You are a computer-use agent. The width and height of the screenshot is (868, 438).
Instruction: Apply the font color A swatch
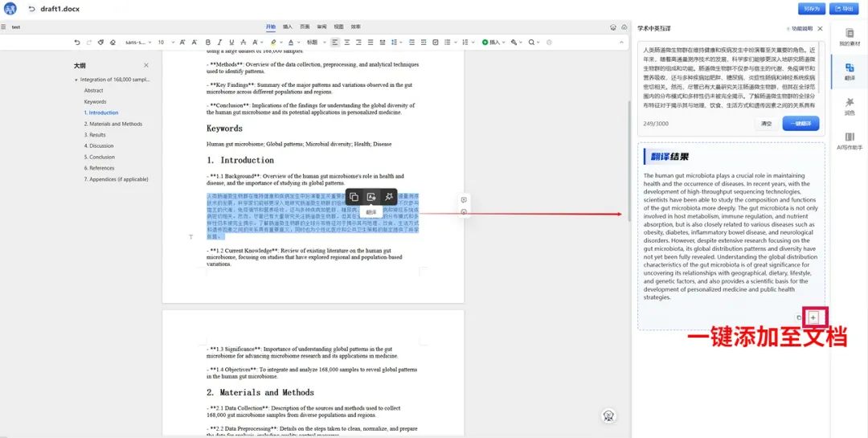(x=291, y=42)
